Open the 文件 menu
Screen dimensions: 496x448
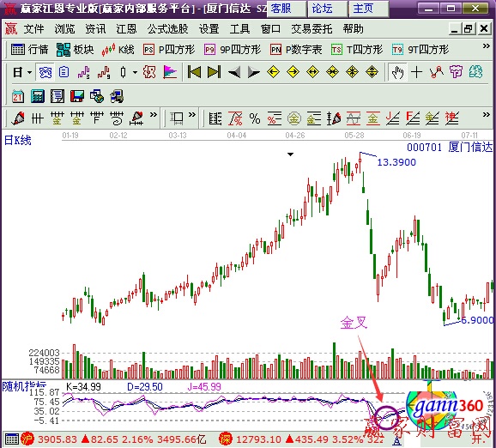coord(33,29)
